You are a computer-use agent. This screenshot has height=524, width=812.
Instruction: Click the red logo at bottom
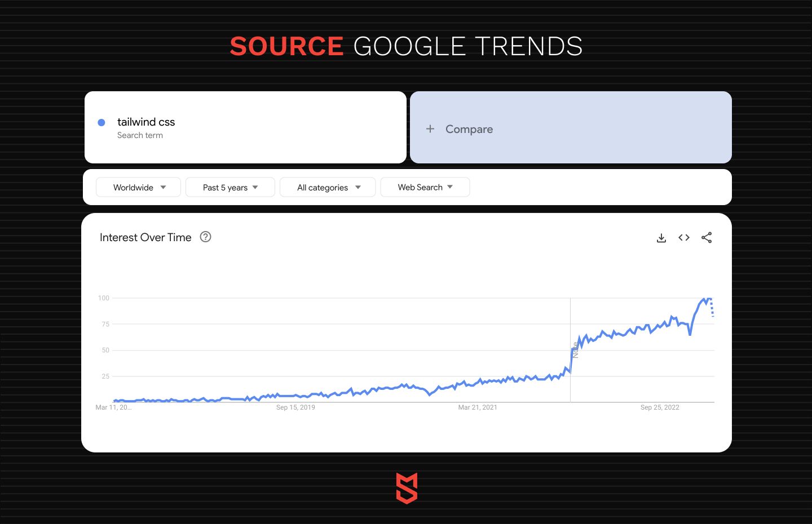(407, 489)
